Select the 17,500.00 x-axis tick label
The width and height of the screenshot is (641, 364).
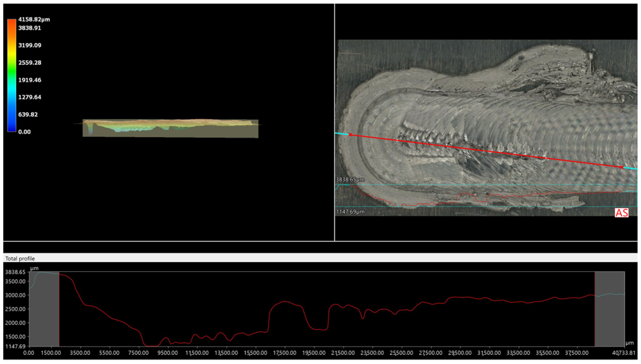(285, 353)
